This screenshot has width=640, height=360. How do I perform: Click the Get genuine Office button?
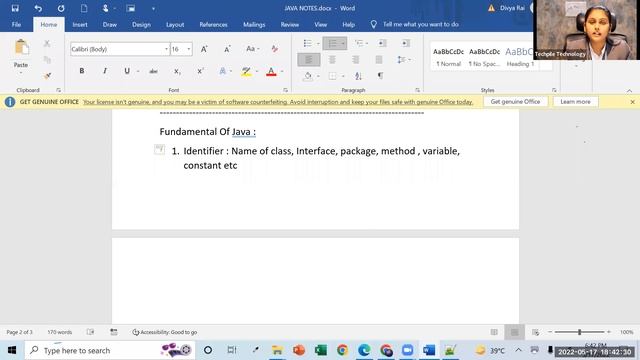[x=515, y=102]
